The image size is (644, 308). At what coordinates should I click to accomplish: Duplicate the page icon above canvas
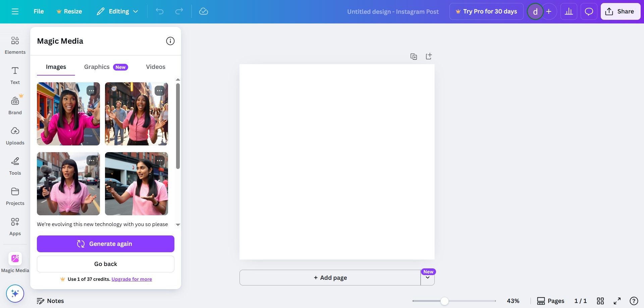(x=414, y=56)
